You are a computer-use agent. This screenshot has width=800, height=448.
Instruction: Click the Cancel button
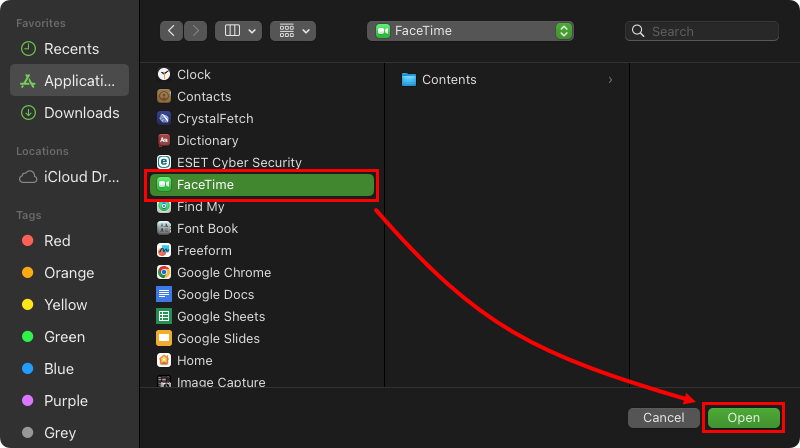tap(663, 417)
